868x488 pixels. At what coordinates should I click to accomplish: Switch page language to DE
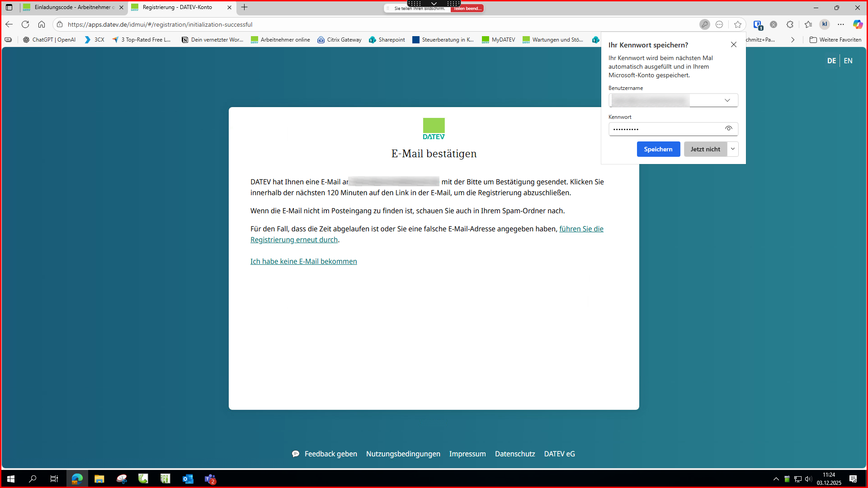point(831,61)
